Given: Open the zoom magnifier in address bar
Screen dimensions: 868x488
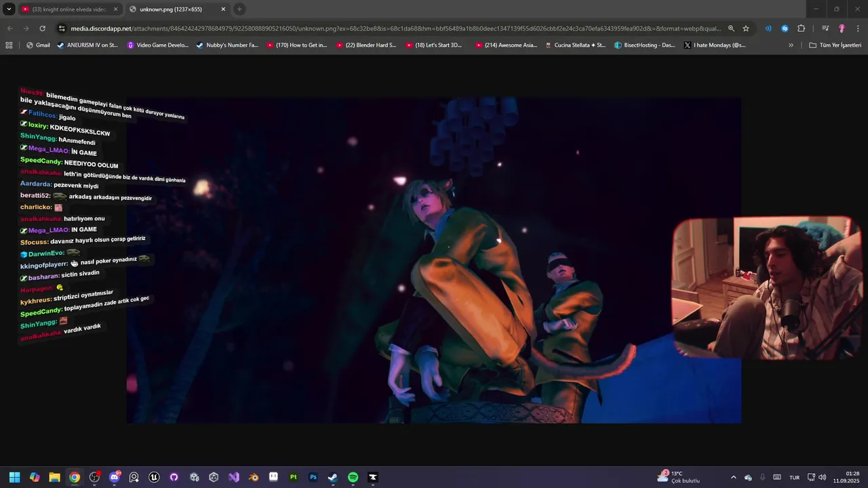Looking at the screenshot, I should (731, 28).
